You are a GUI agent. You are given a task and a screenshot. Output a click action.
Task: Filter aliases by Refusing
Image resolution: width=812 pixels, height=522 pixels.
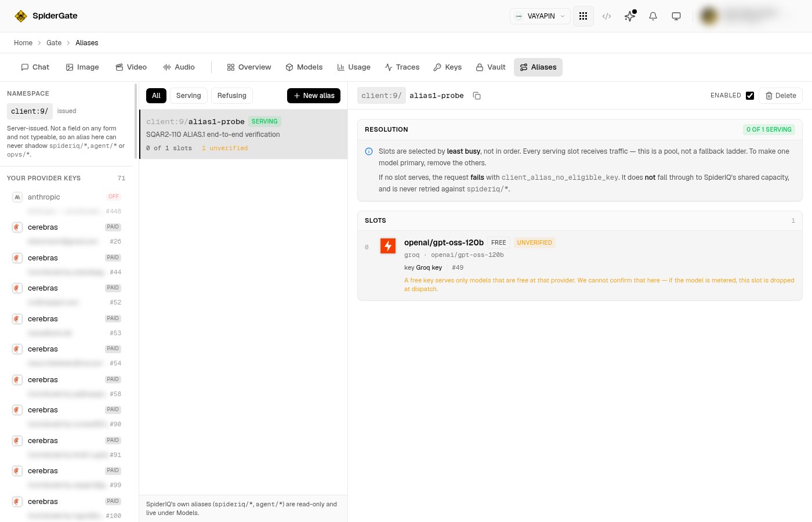[x=232, y=96]
